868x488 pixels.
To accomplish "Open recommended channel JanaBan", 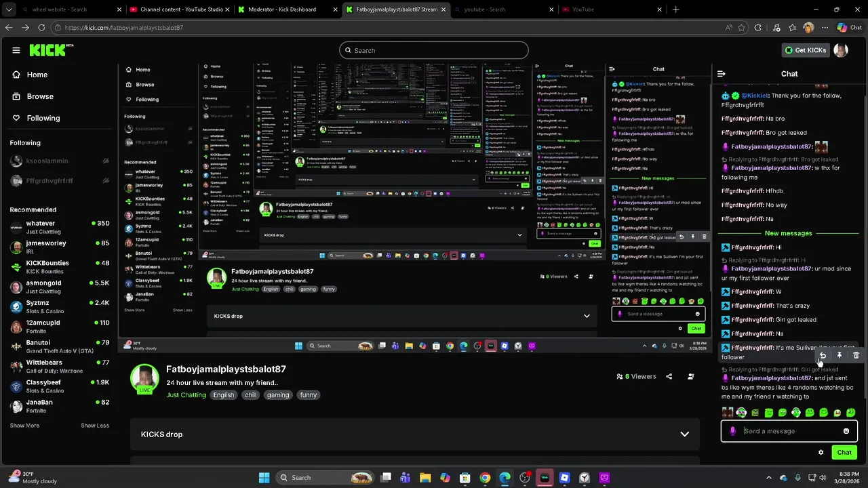I will point(60,406).
